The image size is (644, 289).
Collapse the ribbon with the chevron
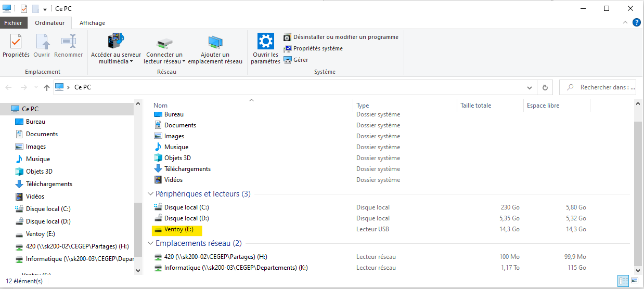625,23
